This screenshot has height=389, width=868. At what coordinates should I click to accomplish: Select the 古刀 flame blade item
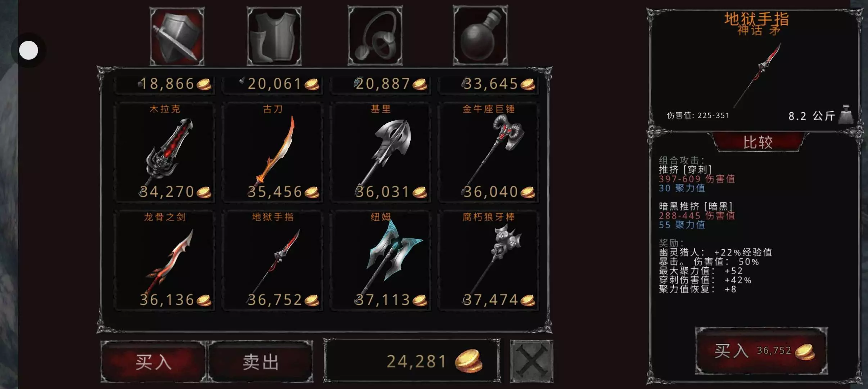272,152
